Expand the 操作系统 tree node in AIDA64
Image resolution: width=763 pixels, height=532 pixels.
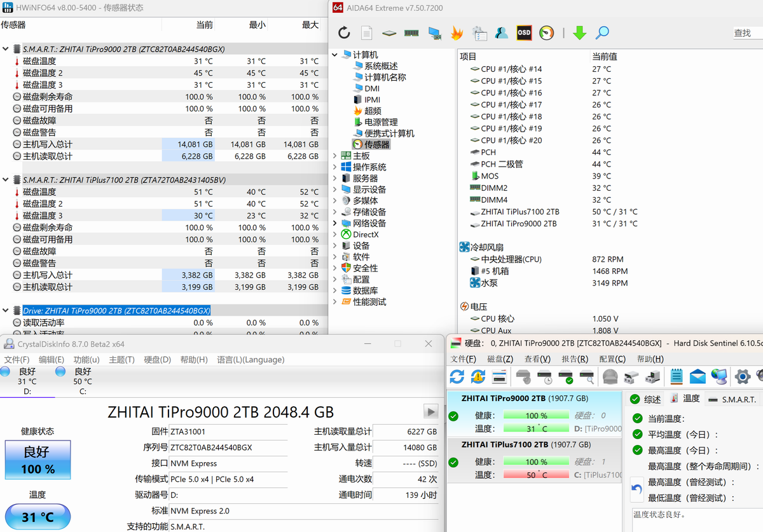335,167
